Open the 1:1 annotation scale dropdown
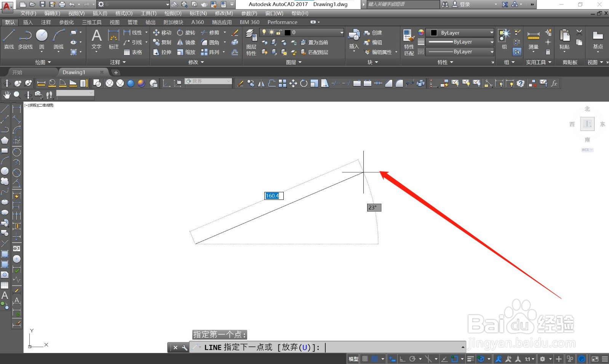 529,359
